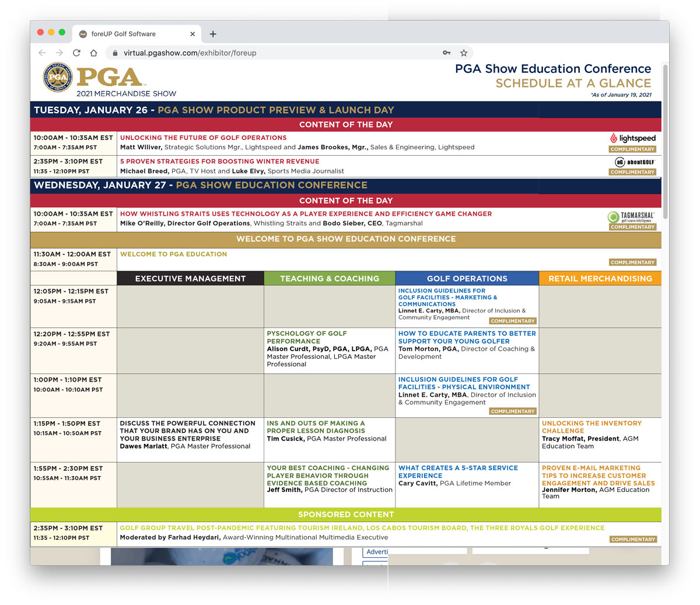The image size is (700, 605).
Task: Click Complimentary badge in Welcome to PGA Education row
Action: point(632,263)
